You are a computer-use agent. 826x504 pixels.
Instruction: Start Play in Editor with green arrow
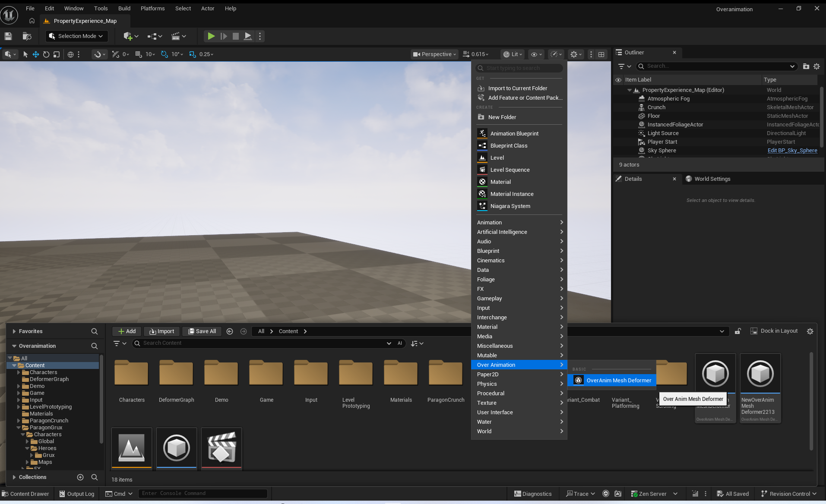pos(211,36)
